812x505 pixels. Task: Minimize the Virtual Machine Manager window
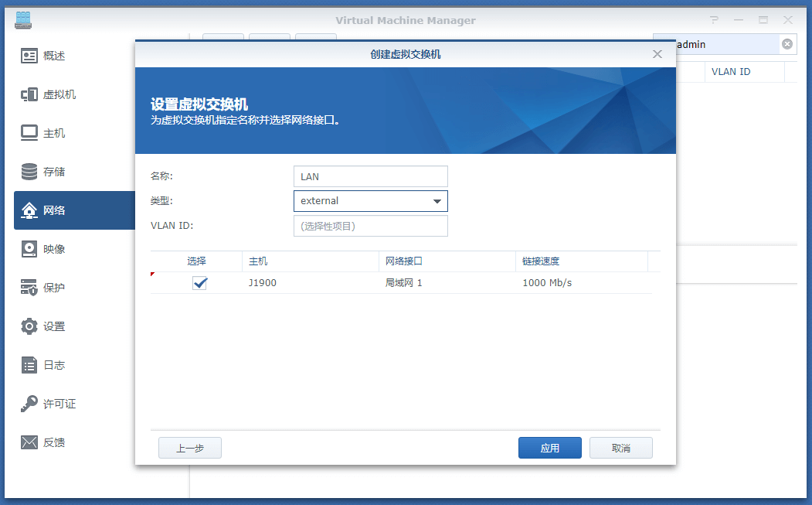tap(739, 20)
